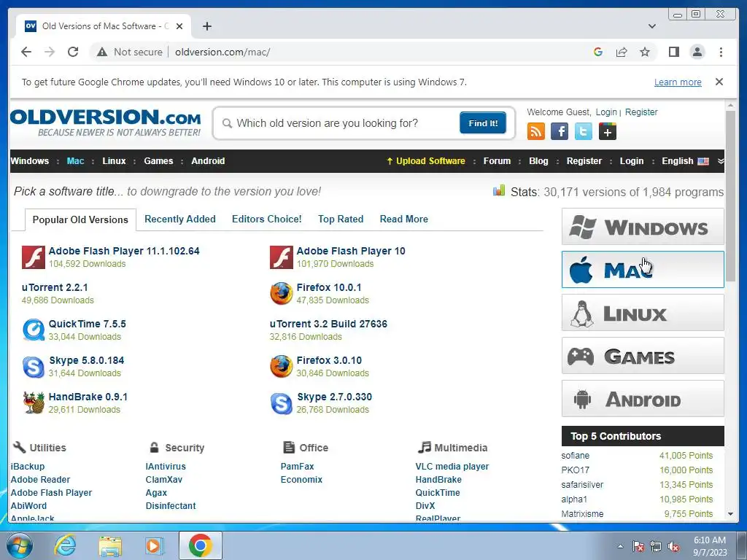Click the large Android platform button
This screenshot has height=560, width=747.
(x=643, y=399)
